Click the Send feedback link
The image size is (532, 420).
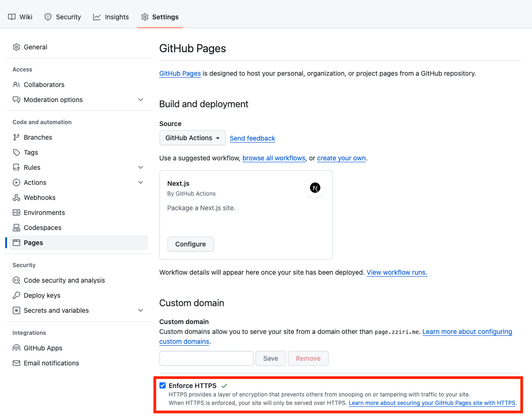(x=253, y=138)
